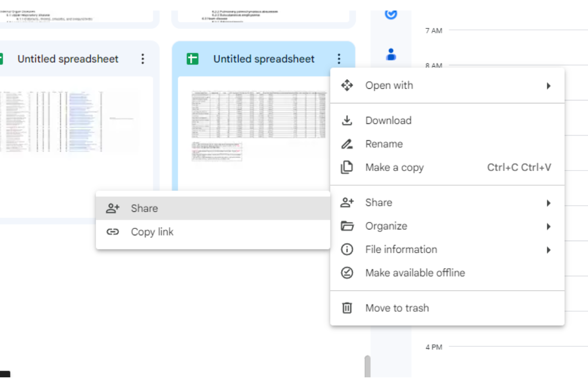
Task: Click the copy link chain icon
Action: (x=113, y=232)
